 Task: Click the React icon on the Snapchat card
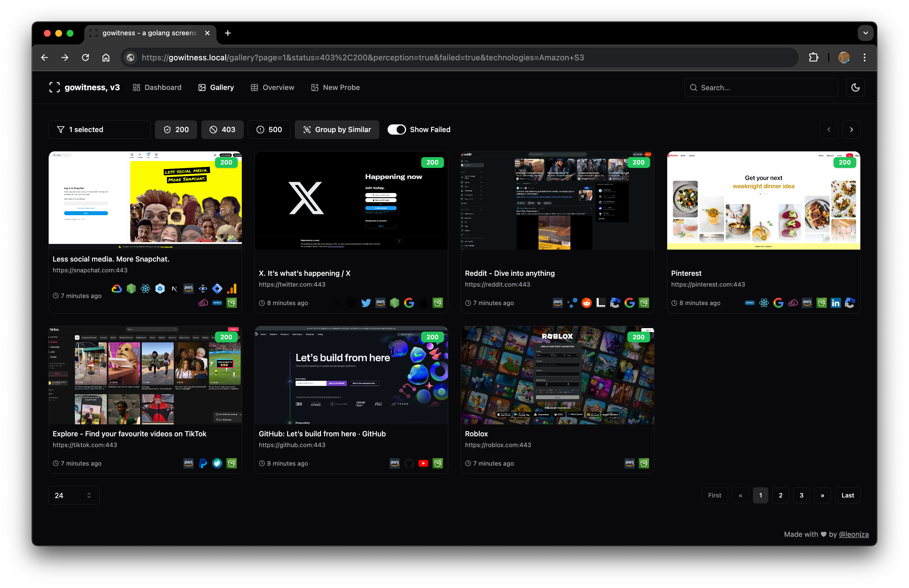(x=146, y=289)
